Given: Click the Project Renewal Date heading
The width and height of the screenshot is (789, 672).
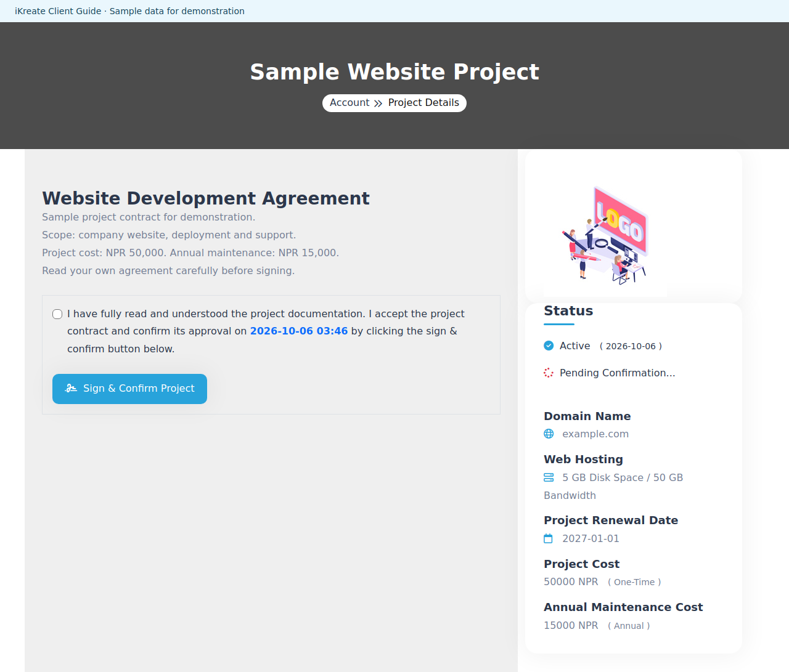Looking at the screenshot, I should coord(611,520).
